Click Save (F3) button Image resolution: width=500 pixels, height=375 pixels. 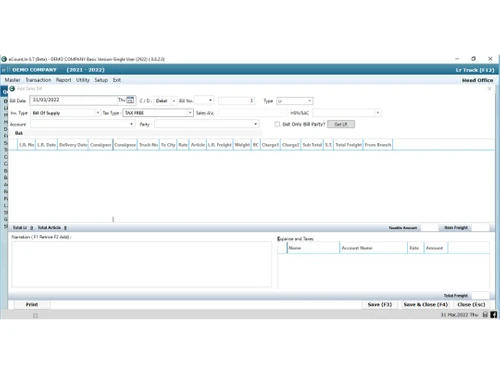point(380,305)
